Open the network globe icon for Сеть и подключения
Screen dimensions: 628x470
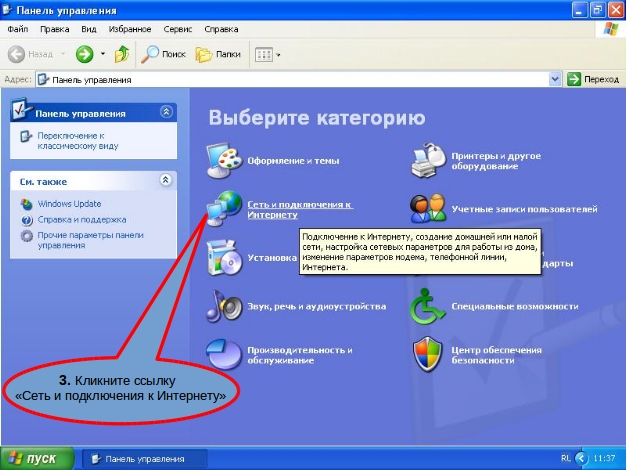[x=224, y=209]
